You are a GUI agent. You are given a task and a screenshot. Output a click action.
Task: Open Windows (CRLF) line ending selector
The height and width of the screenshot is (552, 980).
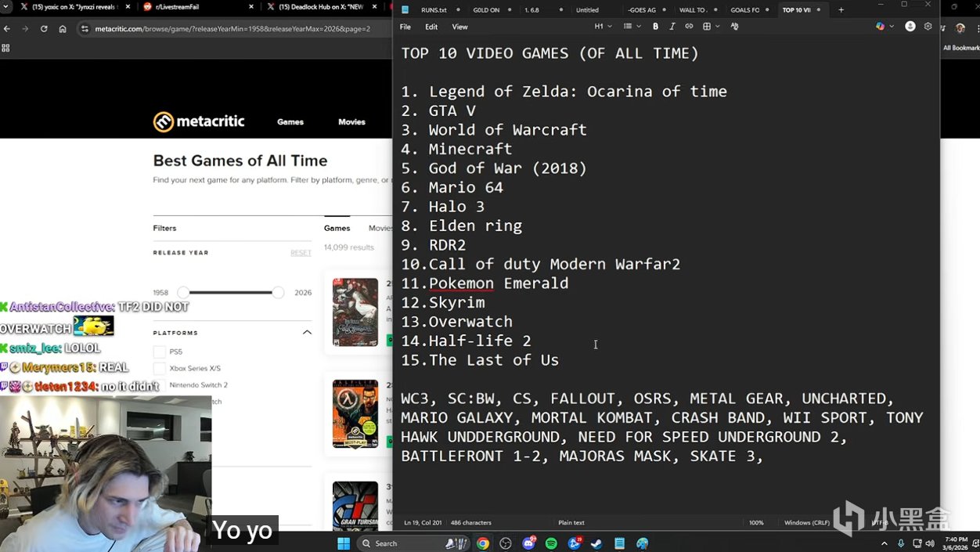(807, 522)
